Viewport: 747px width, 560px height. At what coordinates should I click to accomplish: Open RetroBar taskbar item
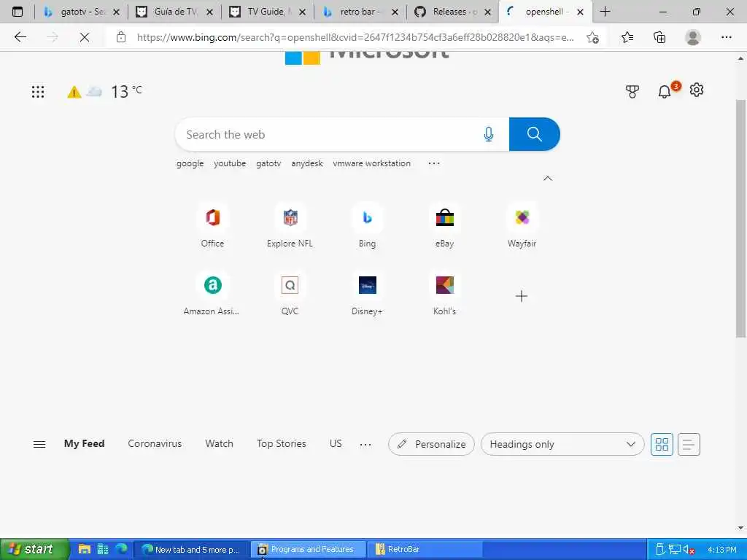[x=426, y=549]
